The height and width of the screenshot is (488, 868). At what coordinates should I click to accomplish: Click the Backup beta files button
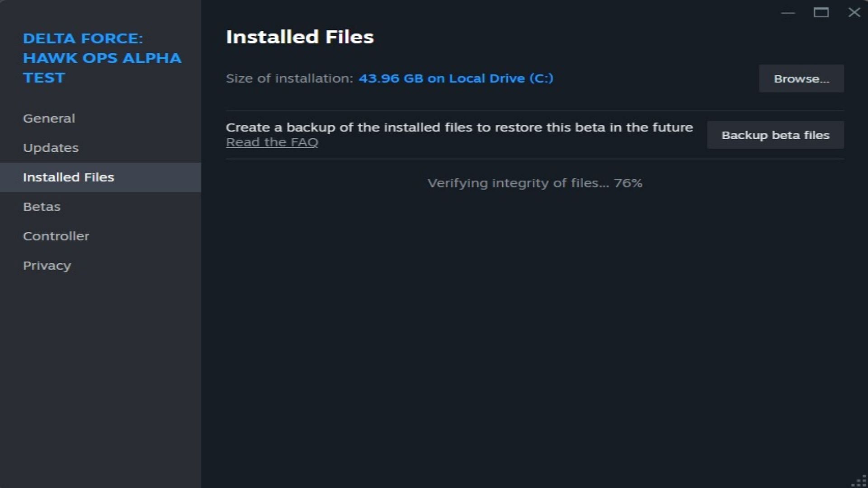pyautogui.click(x=775, y=135)
